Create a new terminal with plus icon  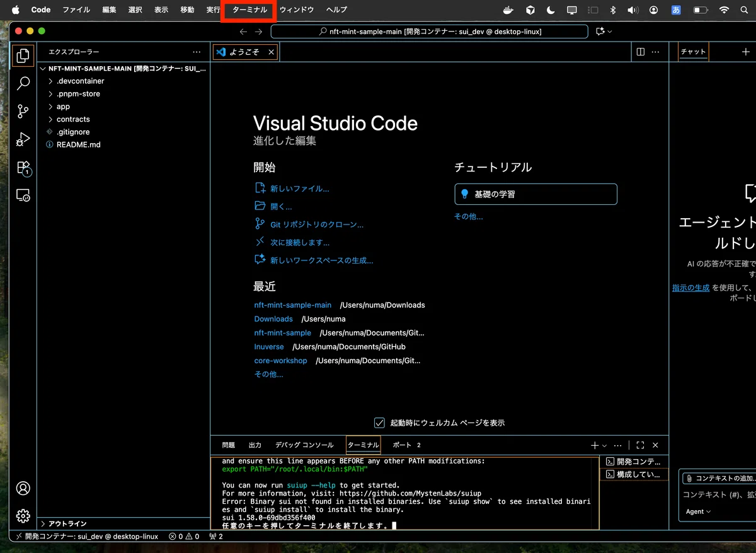click(x=594, y=445)
